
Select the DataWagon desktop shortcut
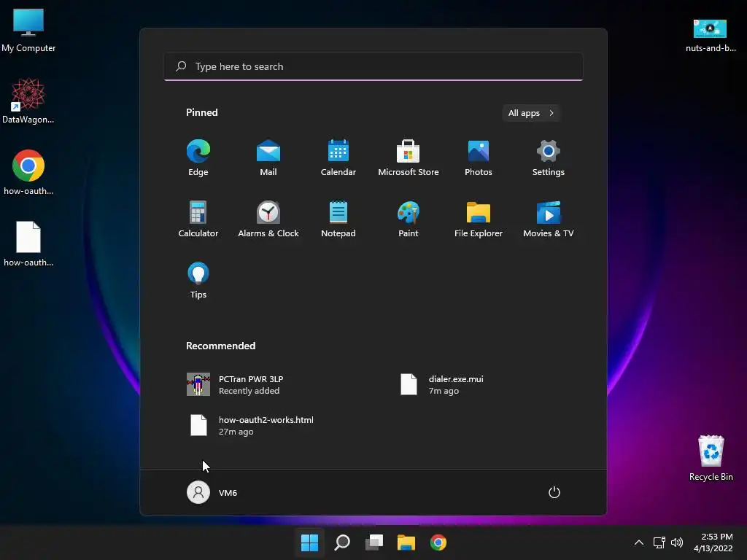point(28,101)
